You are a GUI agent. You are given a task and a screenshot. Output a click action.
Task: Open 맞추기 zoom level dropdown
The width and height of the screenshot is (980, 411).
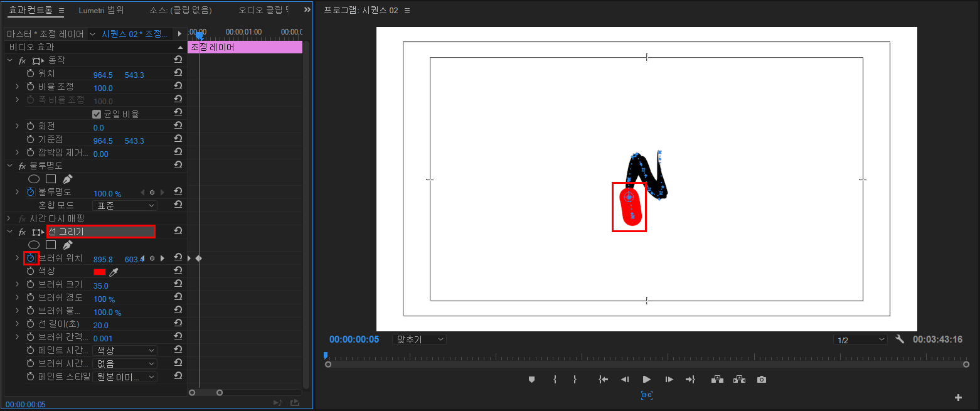pyautogui.click(x=419, y=339)
